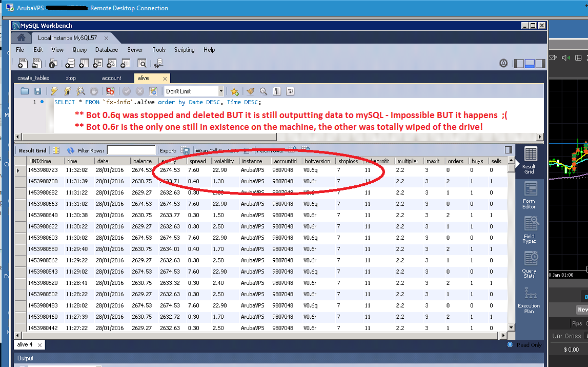Screen dimensions: 588x367
Task: Click inside the Filter Rows field
Action: [131, 150]
